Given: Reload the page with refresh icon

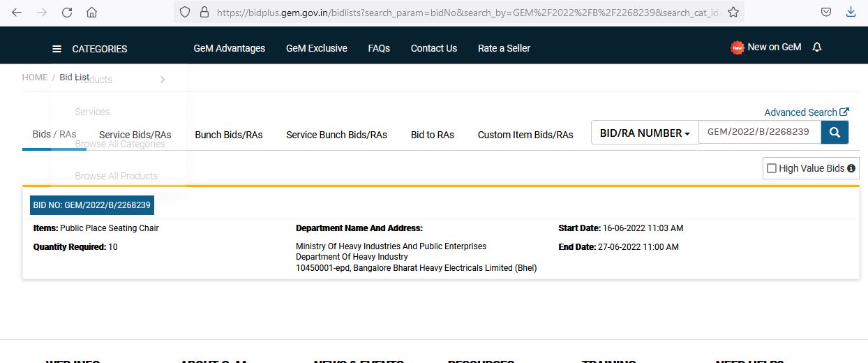Looking at the screenshot, I should (x=67, y=12).
